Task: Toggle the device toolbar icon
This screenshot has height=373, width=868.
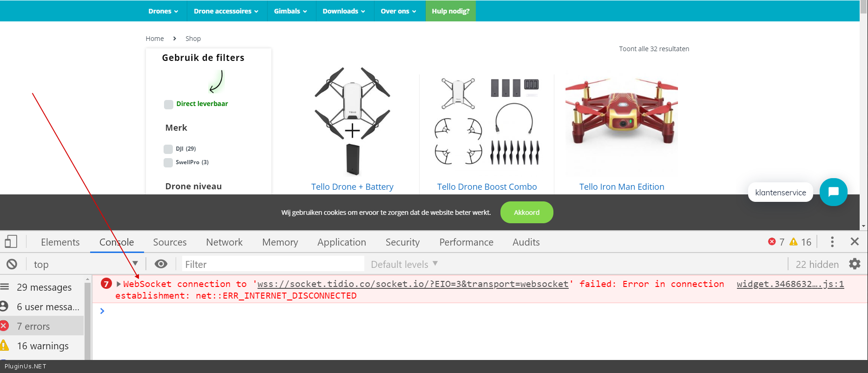Action: pos(11,242)
